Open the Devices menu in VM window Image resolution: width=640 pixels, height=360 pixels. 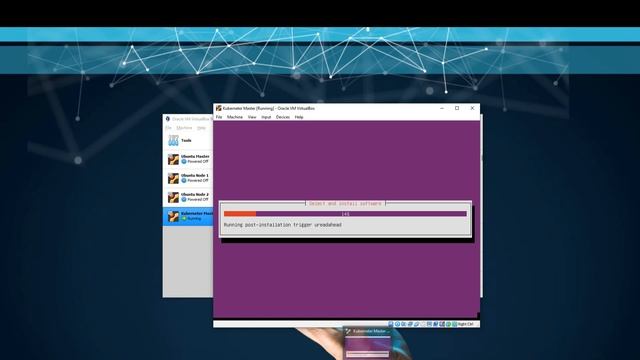pos(282,117)
